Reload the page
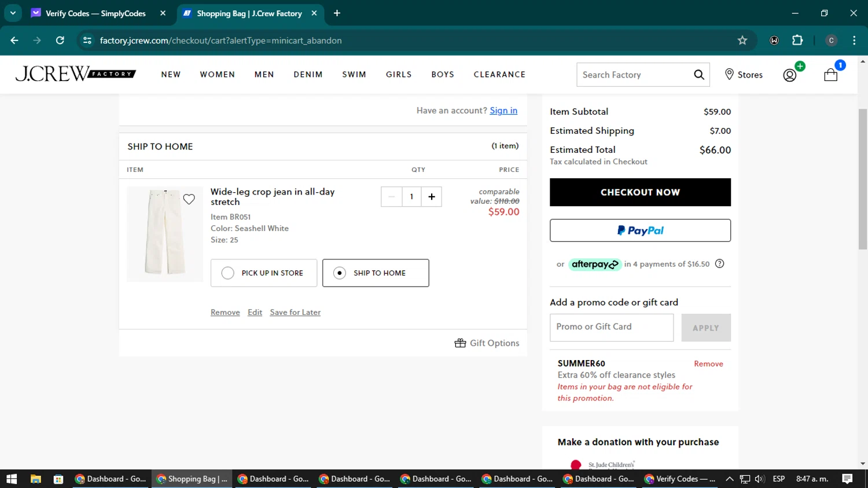The height and width of the screenshot is (488, 868). click(60, 41)
